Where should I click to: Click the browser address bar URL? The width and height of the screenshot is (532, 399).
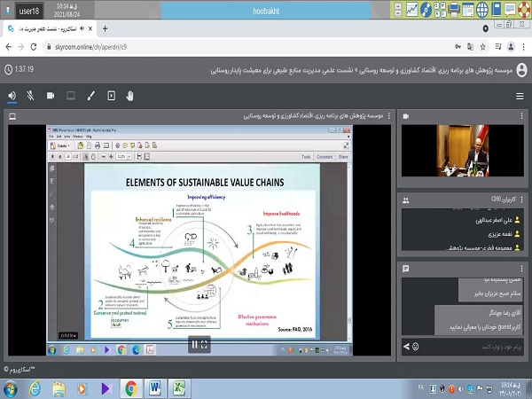[89, 47]
